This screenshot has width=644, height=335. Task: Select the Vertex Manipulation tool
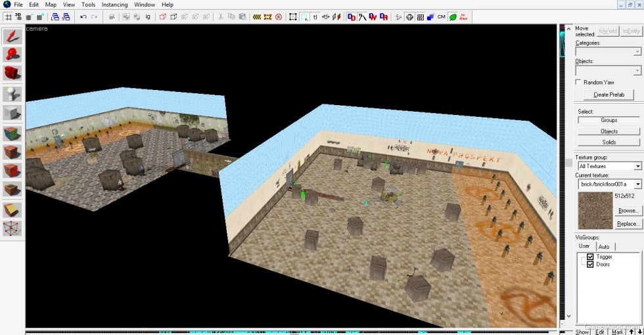12,229
